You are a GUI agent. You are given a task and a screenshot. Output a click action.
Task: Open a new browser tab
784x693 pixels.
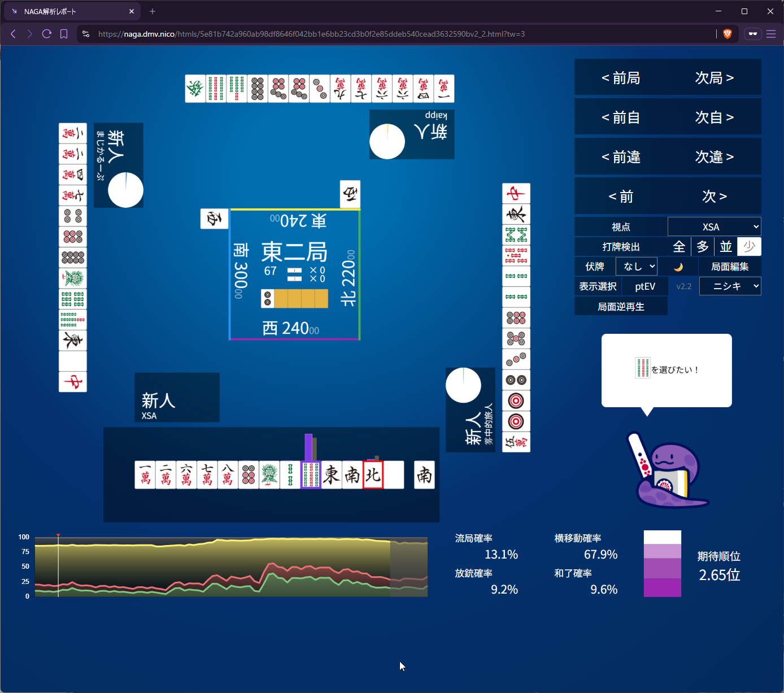(153, 11)
